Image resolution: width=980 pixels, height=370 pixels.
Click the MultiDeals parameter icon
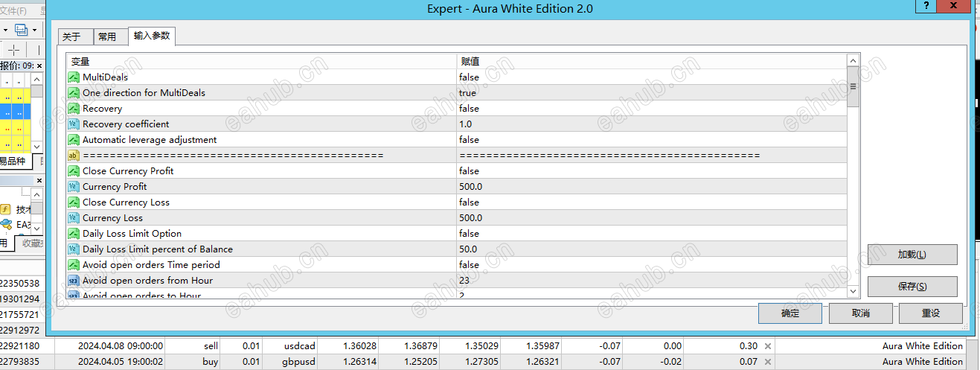tap(74, 77)
